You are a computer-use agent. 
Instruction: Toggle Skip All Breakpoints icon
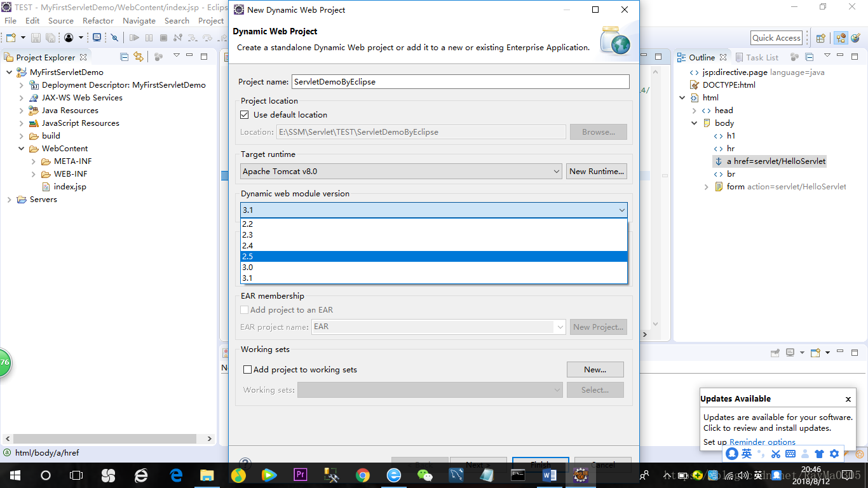[x=114, y=38]
